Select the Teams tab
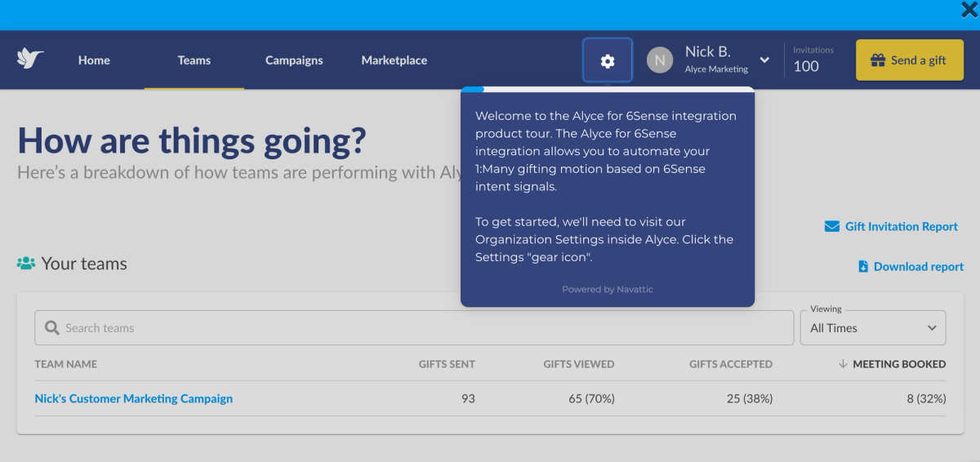980x462 pixels. (x=194, y=60)
